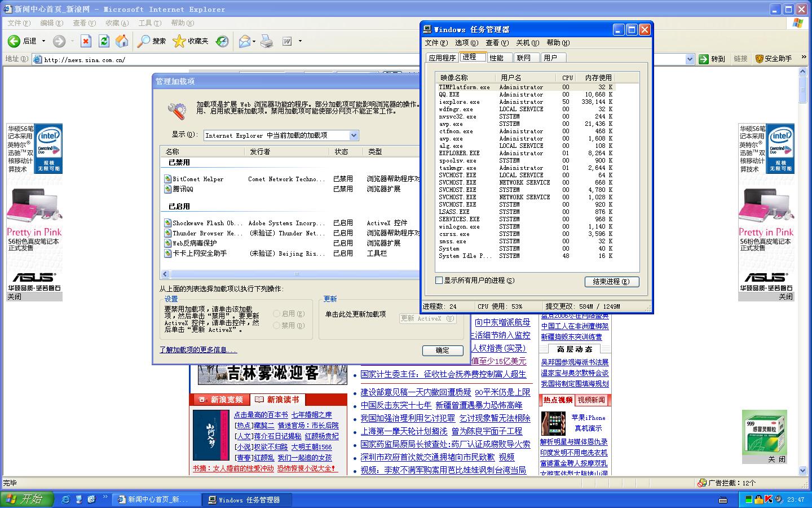The image size is (812, 508).
Task: Expand the address bar URL dropdown
Action: point(690,59)
